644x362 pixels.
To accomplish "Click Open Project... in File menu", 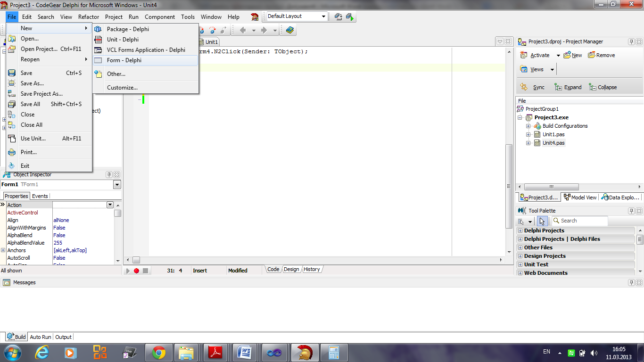I will pyautogui.click(x=49, y=49).
